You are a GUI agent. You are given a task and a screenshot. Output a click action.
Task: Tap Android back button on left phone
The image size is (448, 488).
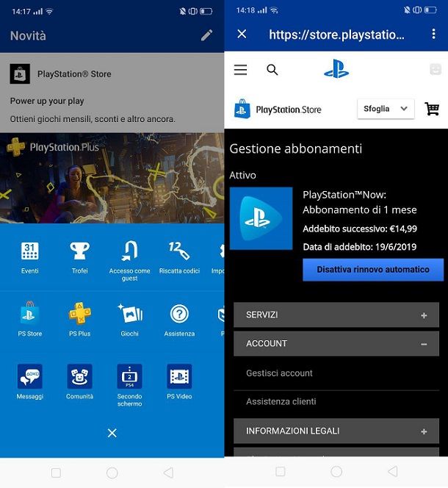click(x=168, y=473)
